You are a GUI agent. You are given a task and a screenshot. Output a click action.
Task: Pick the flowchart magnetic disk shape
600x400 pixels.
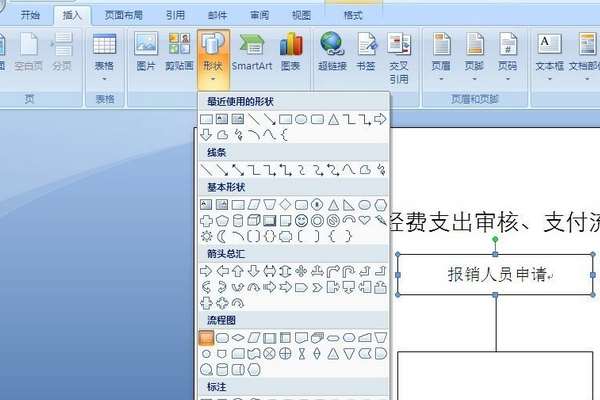pyautogui.click(x=222, y=370)
